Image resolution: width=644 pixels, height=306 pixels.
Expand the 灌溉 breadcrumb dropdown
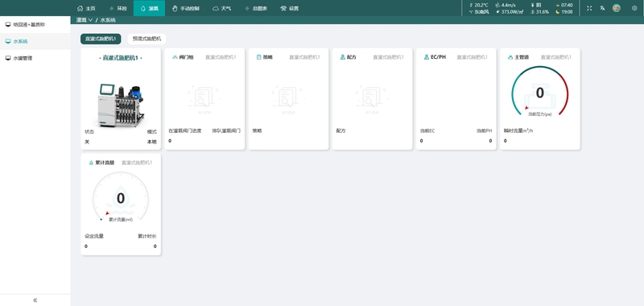click(x=85, y=19)
